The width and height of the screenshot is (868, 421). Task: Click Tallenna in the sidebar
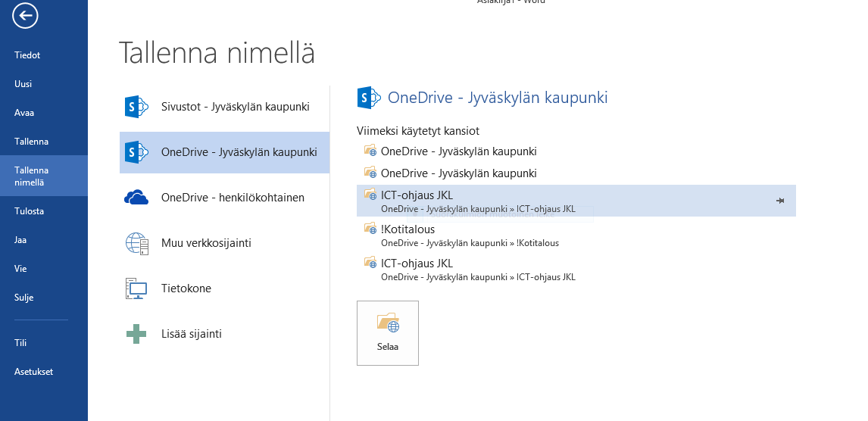coord(31,142)
